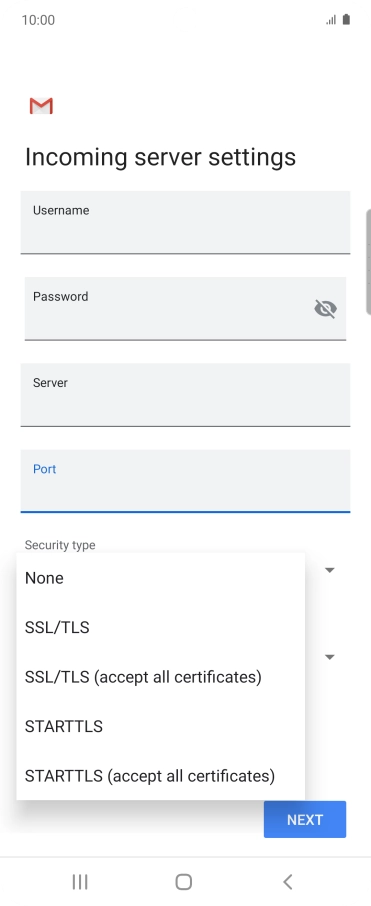This screenshot has width=371, height=906.
Task: Open the recent apps navigation icon
Action: (x=80, y=882)
